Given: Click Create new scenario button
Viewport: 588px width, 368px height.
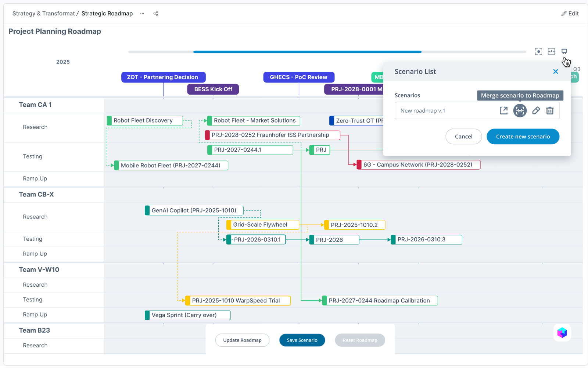Looking at the screenshot, I should (x=523, y=137).
